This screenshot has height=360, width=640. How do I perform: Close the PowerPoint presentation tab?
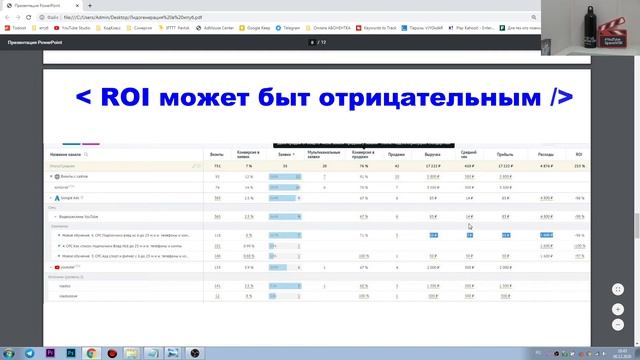(78, 6)
